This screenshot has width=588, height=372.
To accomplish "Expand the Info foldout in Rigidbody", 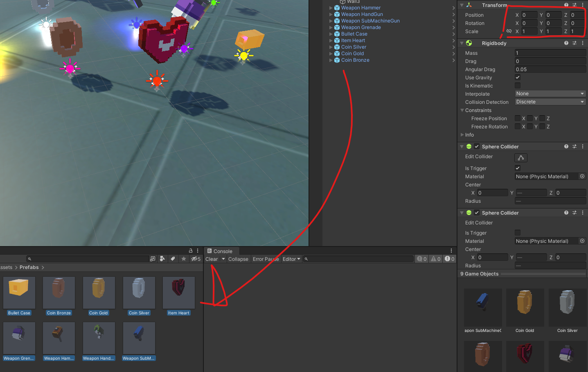I will click(x=462, y=134).
